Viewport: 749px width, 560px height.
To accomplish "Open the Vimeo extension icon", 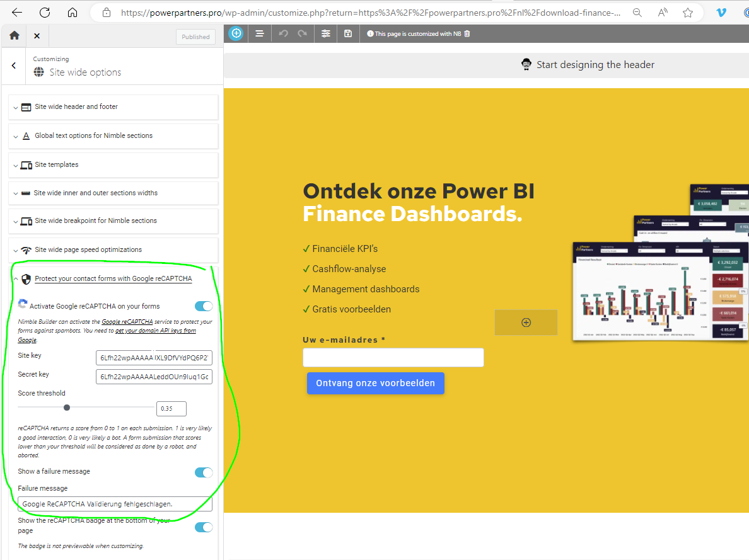I will pyautogui.click(x=721, y=13).
